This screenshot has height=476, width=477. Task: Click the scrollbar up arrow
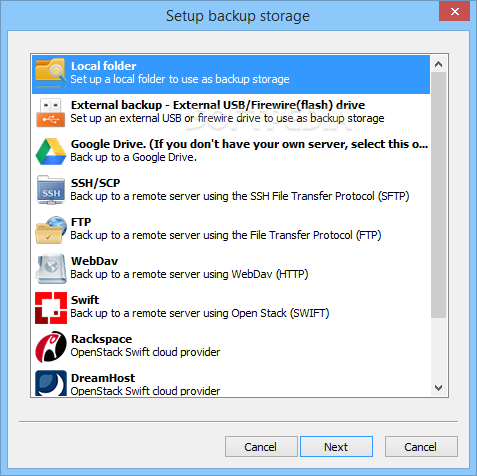439,64
